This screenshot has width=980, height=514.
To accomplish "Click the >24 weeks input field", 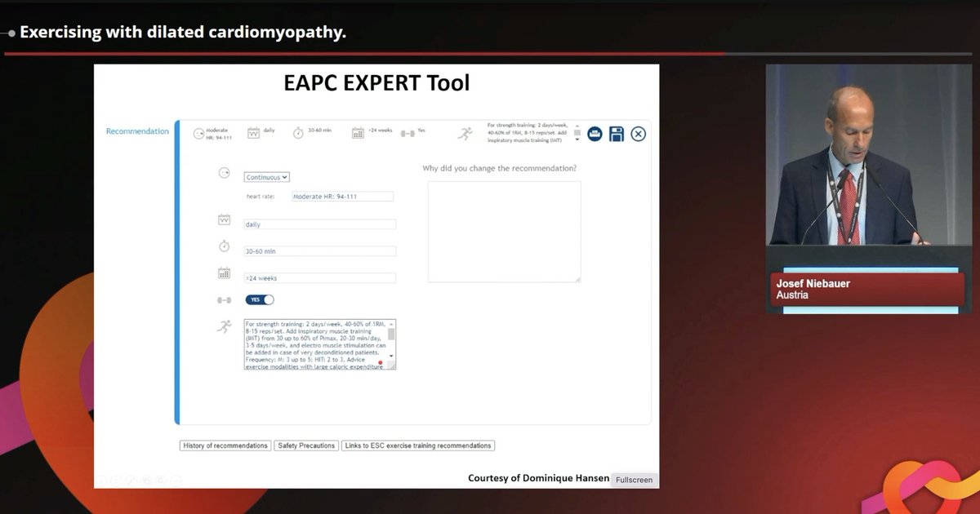I will (x=320, y=278).
